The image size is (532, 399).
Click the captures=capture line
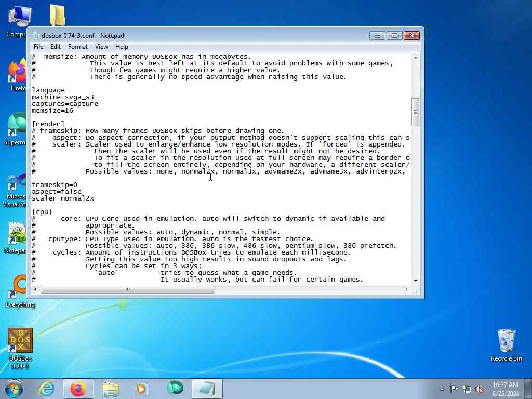(x=65, y=104)
